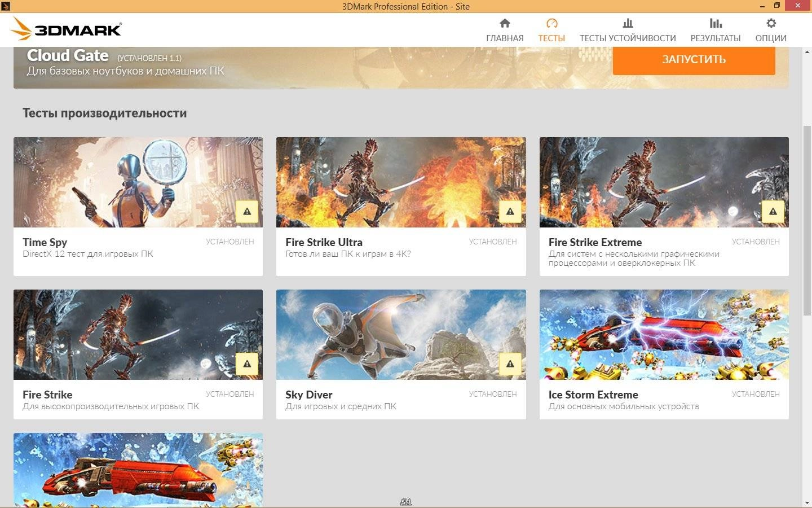Image resolution: width=812 pixels, height=508 pixels.
Task: Click the bar chart icon above ТЕСТЫ УСТОЙЧИВОСТИ
Action: [628, 23]
